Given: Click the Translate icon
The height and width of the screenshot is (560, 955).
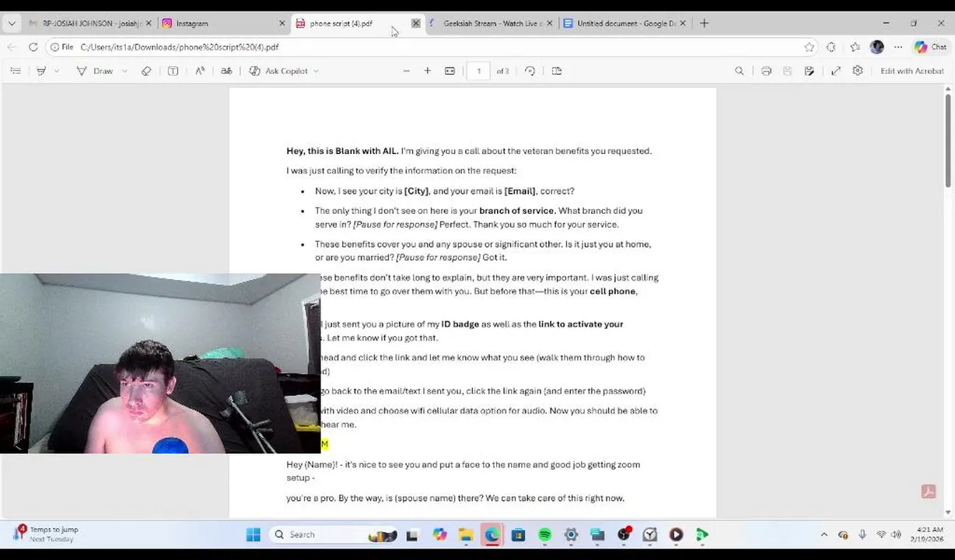Looking at the screenshot, I should pos(226,71).
